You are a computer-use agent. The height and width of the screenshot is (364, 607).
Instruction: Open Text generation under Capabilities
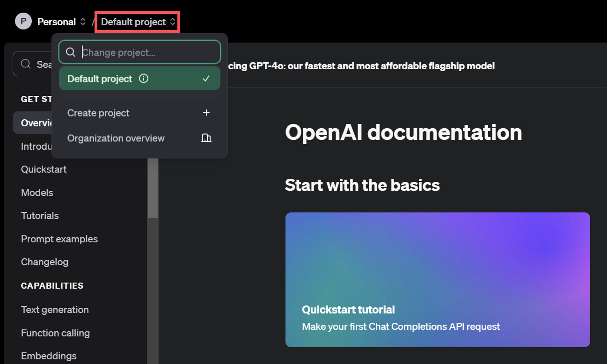[55, 310]
